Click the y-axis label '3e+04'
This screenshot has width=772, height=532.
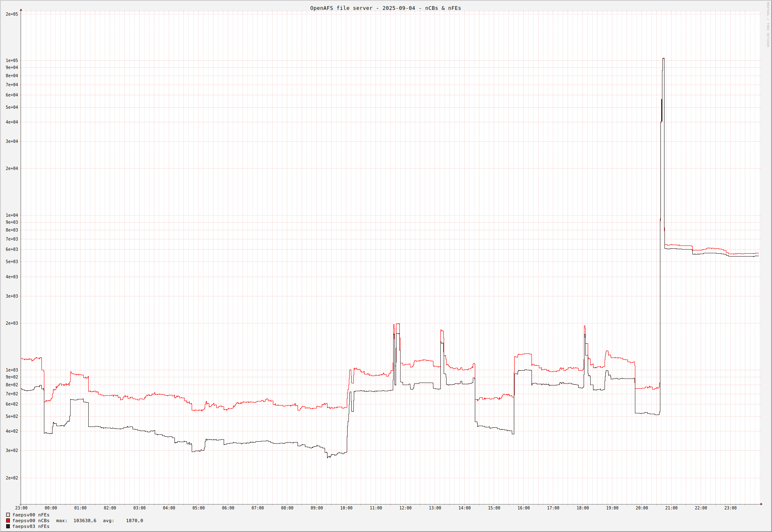12,141
